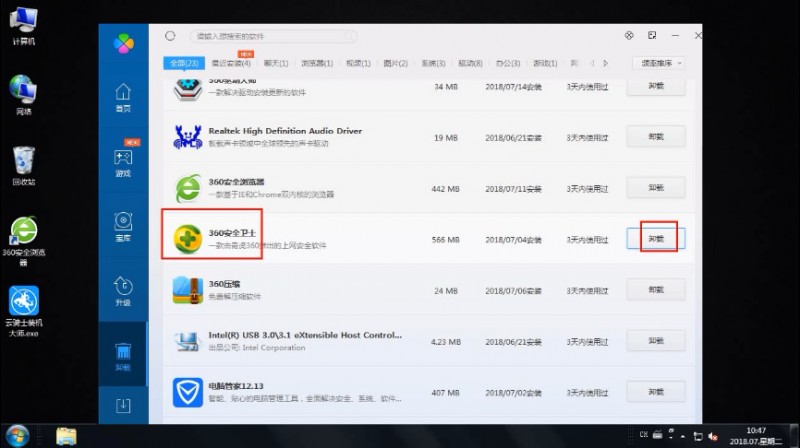The image size is (800, 448).
Task: Open the sort order dropdown
Action: click(658, 63)
